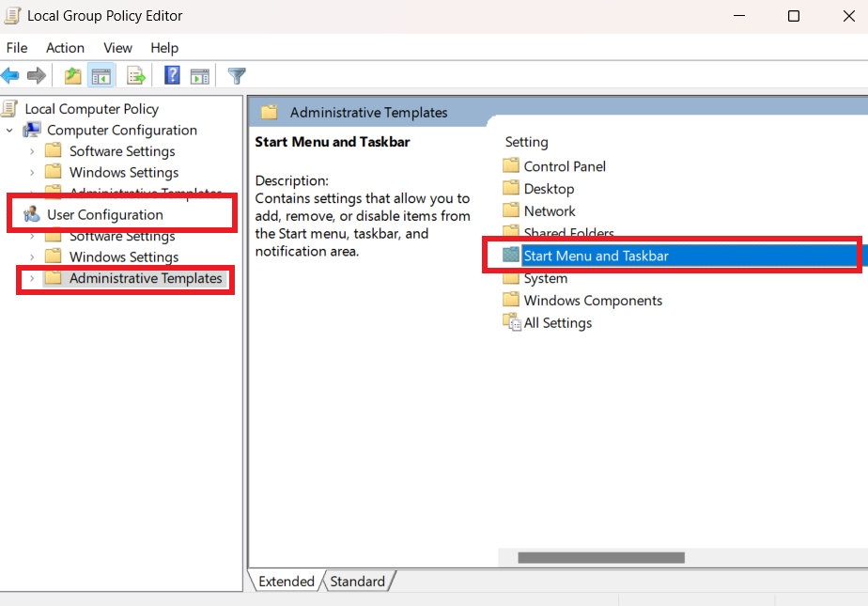Select System in settings list
868x606 pixels.
click(x=546, y=278)
